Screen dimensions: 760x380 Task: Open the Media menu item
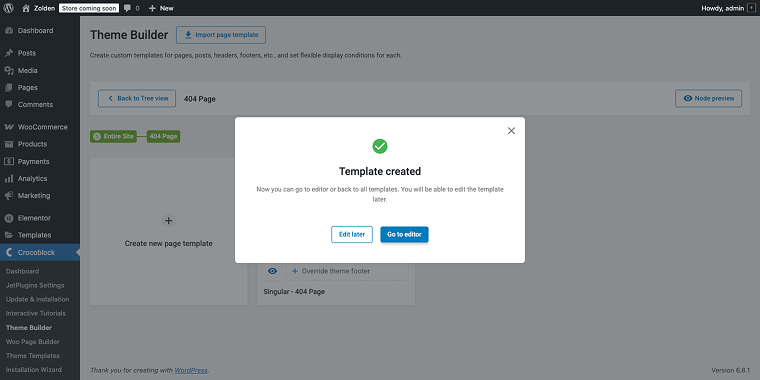(40, 70)
